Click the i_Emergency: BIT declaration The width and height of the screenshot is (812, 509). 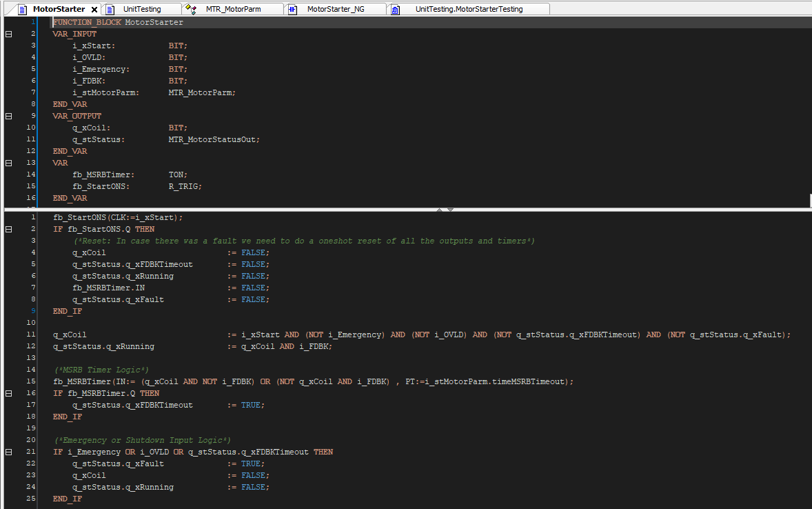(130, 70)
